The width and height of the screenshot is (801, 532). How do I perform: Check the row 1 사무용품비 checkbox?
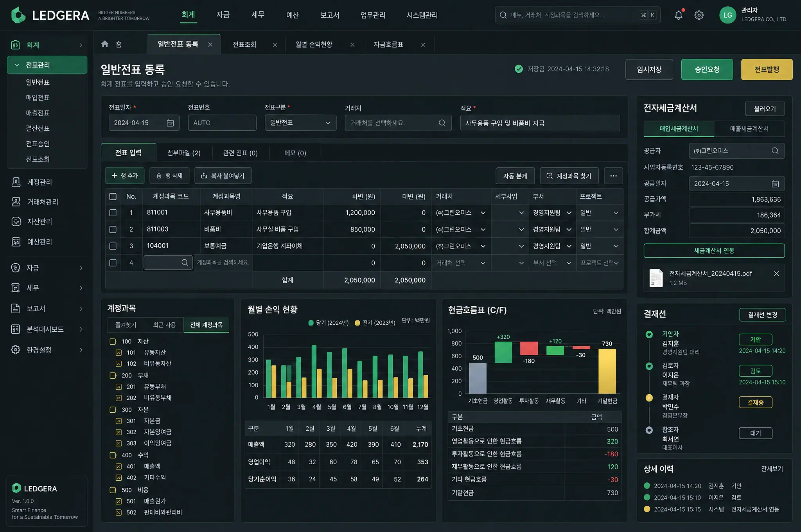[x=113, y=213]
